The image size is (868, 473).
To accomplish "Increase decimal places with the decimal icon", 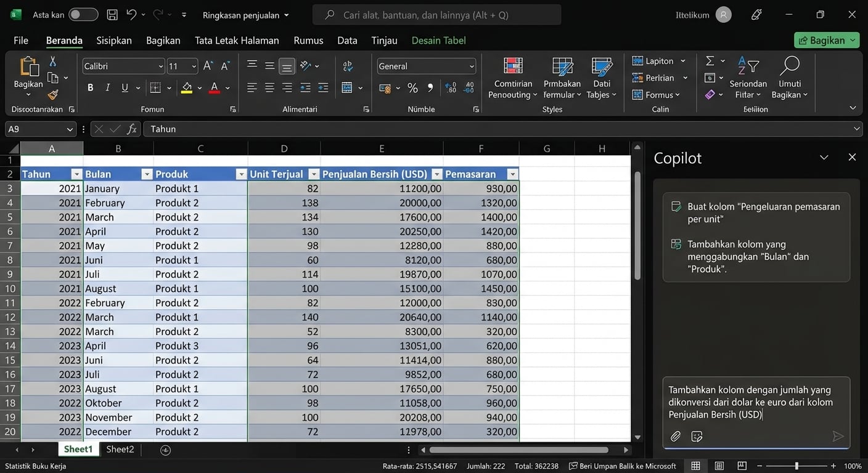I will tap(451, 87).
